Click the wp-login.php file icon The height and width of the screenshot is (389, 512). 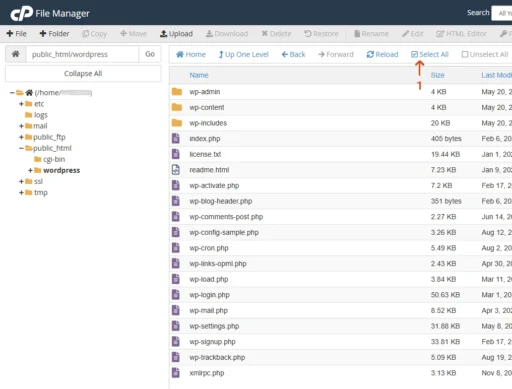tap(176, 295)
